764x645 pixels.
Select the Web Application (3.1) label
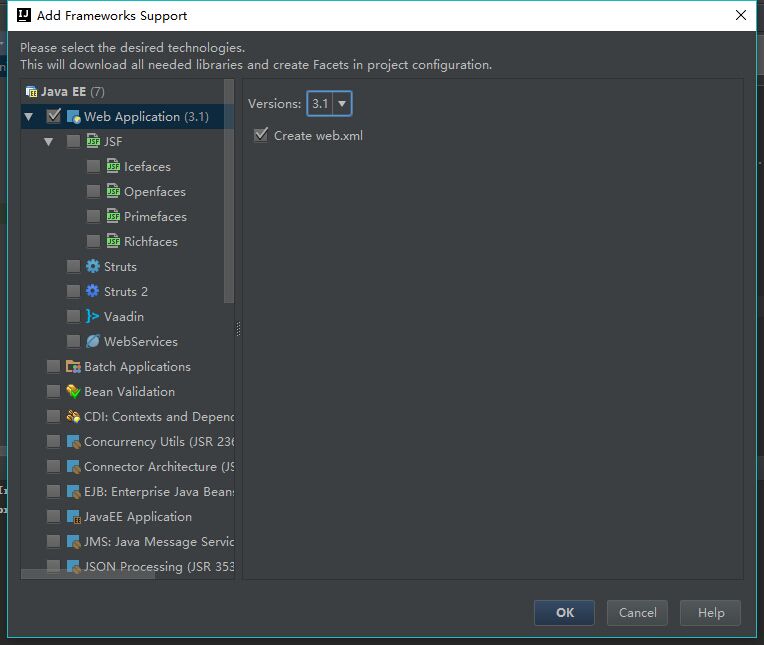(x=146, y=117)
